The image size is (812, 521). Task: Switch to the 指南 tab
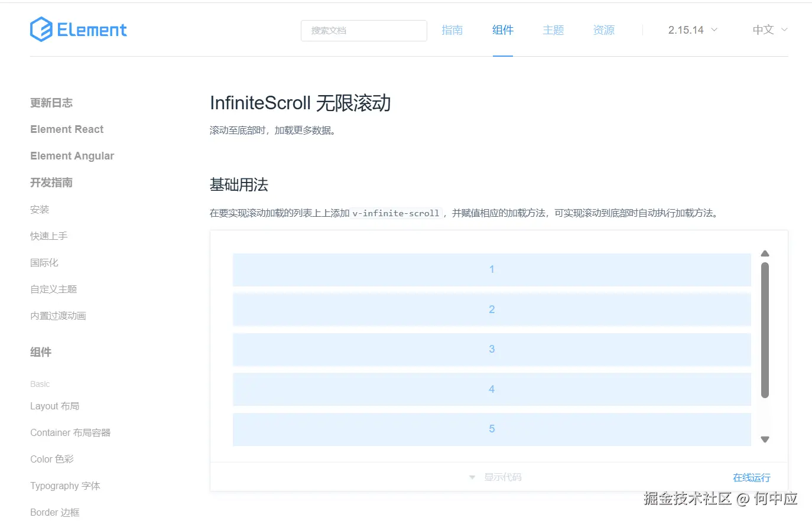pyautogui.click(x=452, y=30)
